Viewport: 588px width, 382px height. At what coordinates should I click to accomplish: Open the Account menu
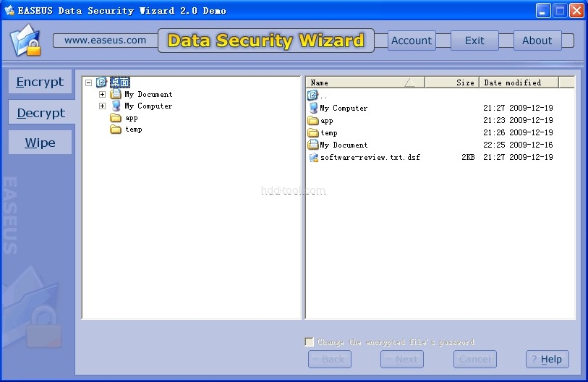click(x=412, y=41)
